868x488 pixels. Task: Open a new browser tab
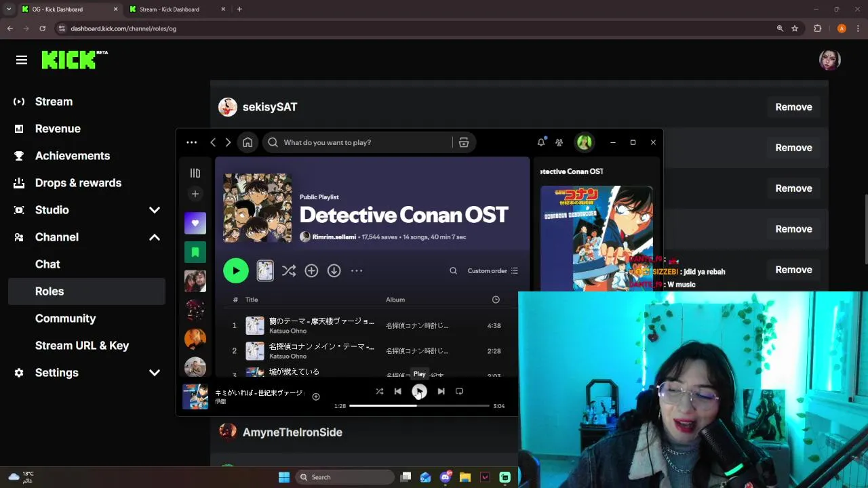[239, 9]
